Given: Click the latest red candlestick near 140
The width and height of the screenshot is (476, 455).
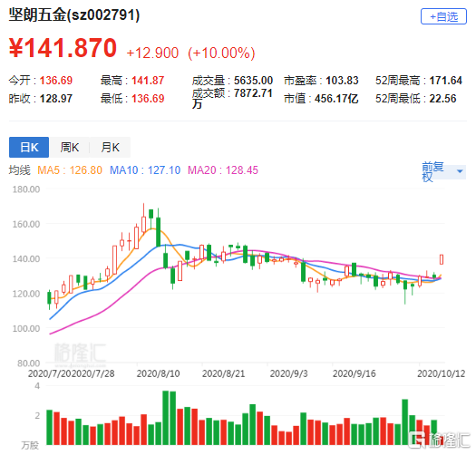Looking at the screenshot, I should click(441, 259).
